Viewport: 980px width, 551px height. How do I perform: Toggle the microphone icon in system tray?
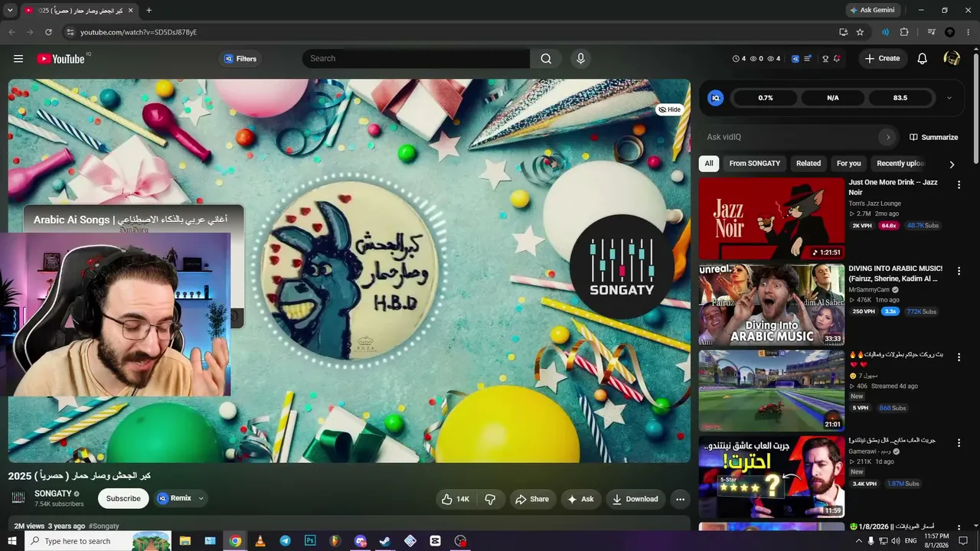(871, 541)
